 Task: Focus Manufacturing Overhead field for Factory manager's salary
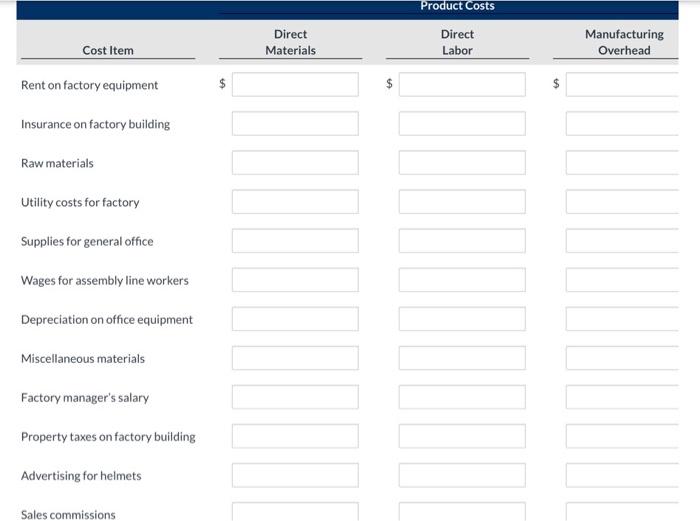pyautogui.click(x=622, y=397)
